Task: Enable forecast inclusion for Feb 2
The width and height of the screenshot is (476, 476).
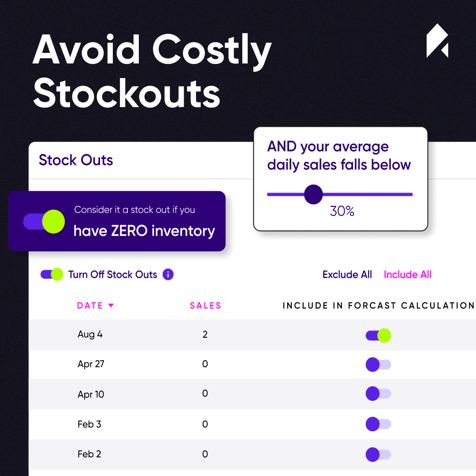Action: 378,454
